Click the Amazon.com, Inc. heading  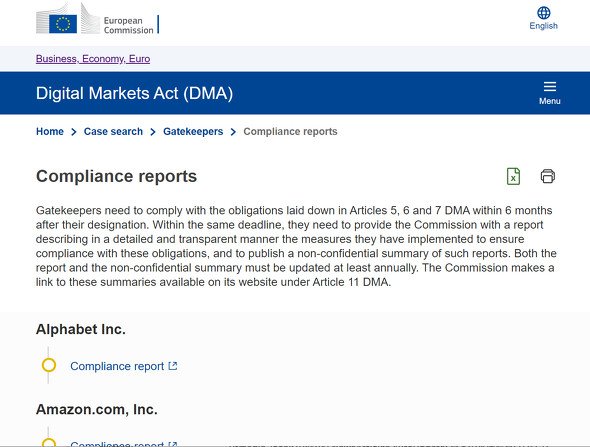tap(97, 409)
